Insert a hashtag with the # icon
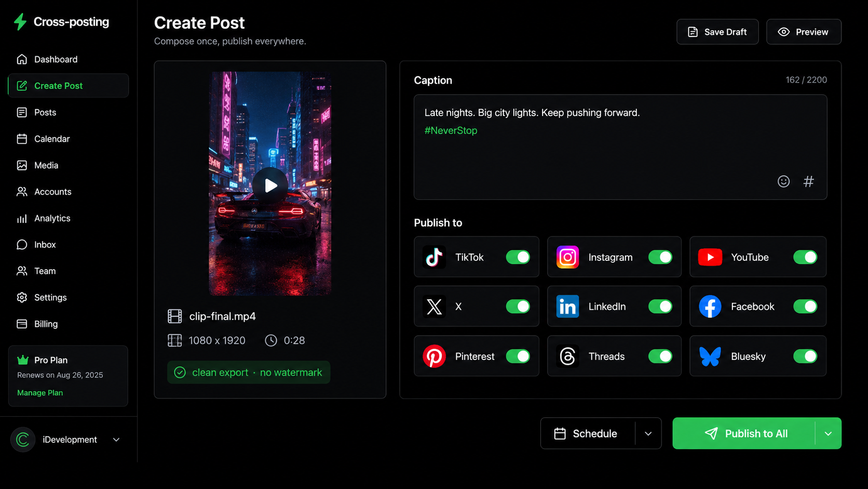This screenshot has width=868, height=489. tap(808, 181)
